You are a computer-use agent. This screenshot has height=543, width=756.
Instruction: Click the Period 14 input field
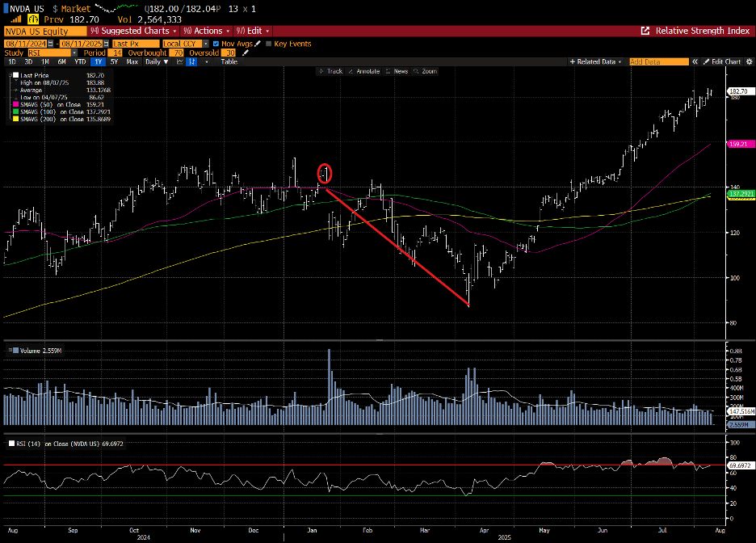tap(115, 53)
